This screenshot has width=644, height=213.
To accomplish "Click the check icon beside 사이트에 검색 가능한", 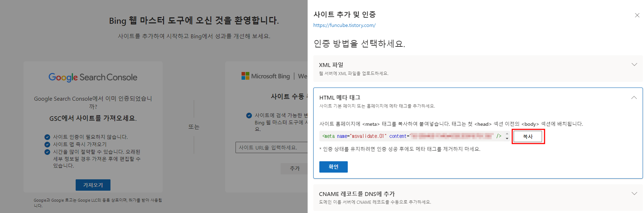I will 249,115.
